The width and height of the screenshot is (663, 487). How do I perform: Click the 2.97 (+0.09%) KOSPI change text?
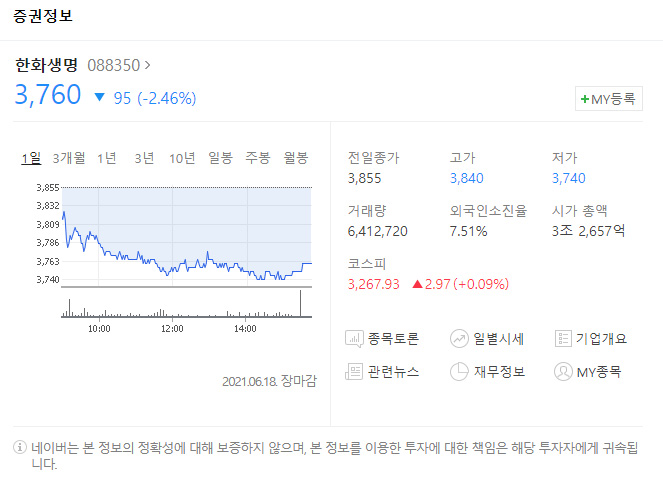(467, 284)
